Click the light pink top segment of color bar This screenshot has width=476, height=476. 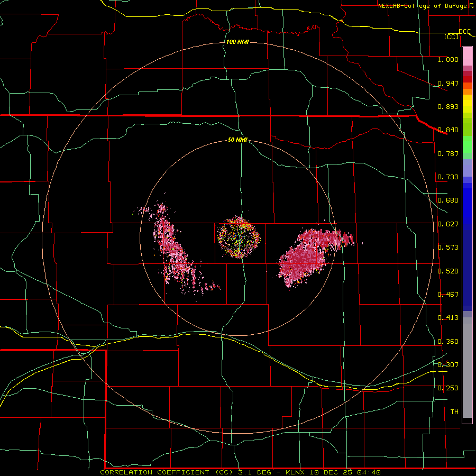(x=467, y=56)
